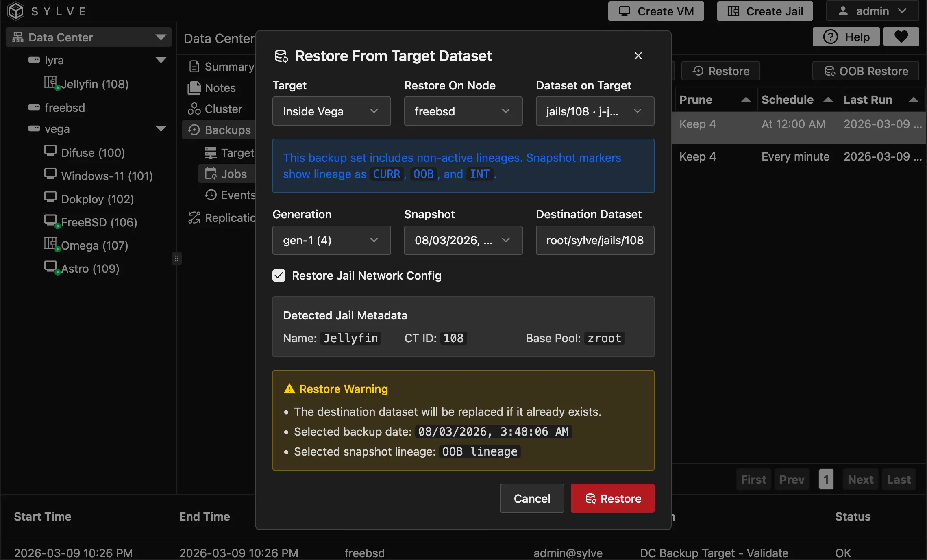Collapse the lyra node tree
The width and height of the screenshot is (927, 560).
click(161, 60)
